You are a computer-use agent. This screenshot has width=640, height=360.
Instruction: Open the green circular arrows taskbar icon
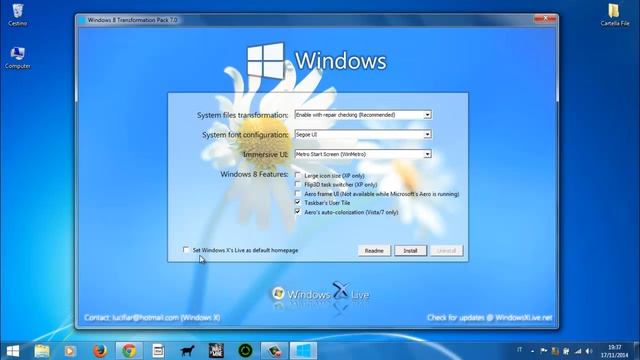pos(245,351)
